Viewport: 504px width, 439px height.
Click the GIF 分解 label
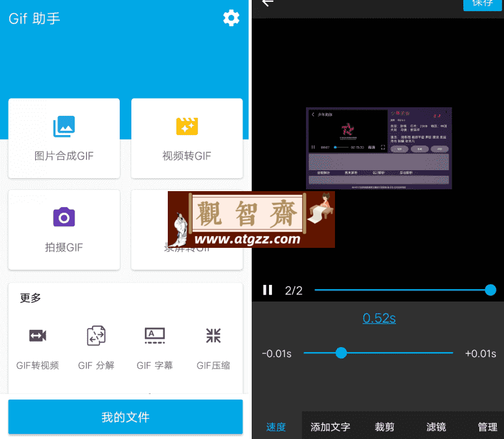click(96, 366)
